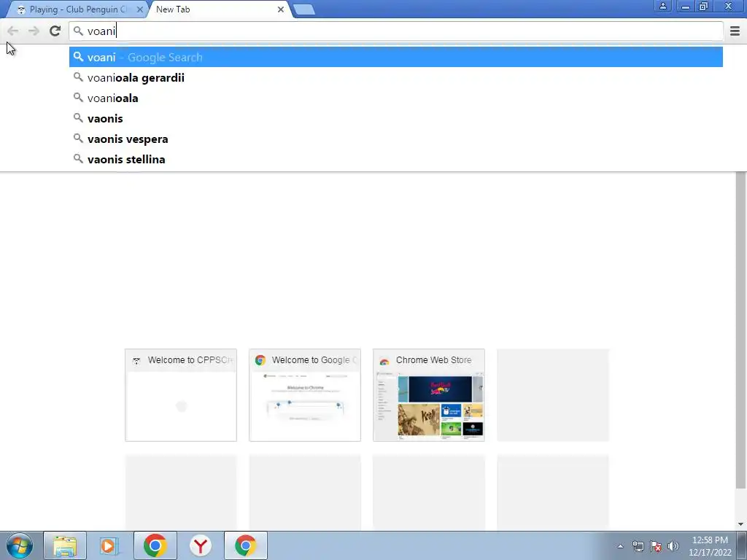Viewport: 747px width, 560px height.
Task: Open the network tray icon
Action: (x=638, y=546)
